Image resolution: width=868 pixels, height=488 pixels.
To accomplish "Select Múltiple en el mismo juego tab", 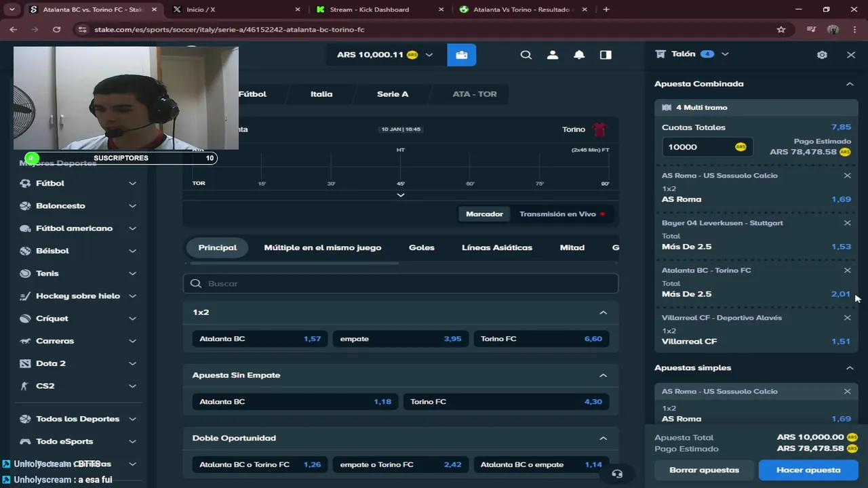I will click(x=323, y=248).
